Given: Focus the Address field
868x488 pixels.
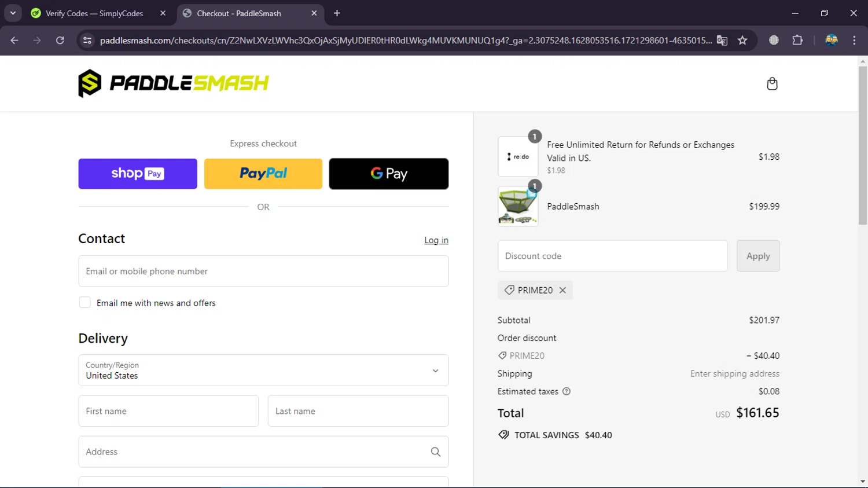Looking at the screenshot, I should (263, 452).
